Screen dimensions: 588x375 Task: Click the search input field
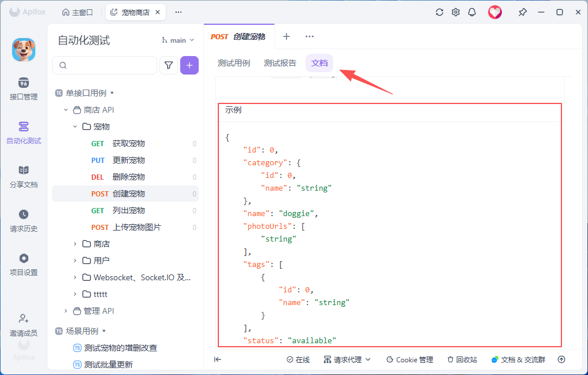[x=105, y=65]
